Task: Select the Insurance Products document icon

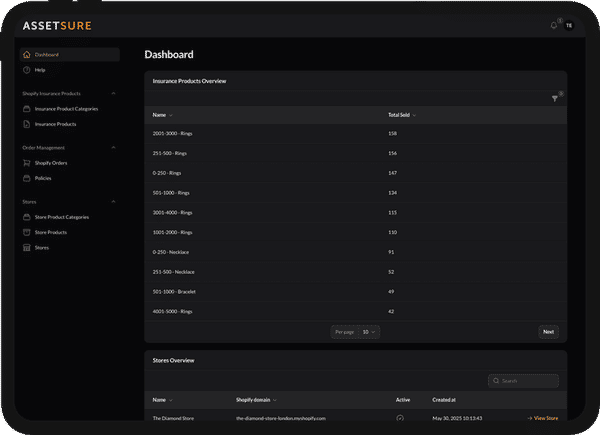Action: [26, 124]
